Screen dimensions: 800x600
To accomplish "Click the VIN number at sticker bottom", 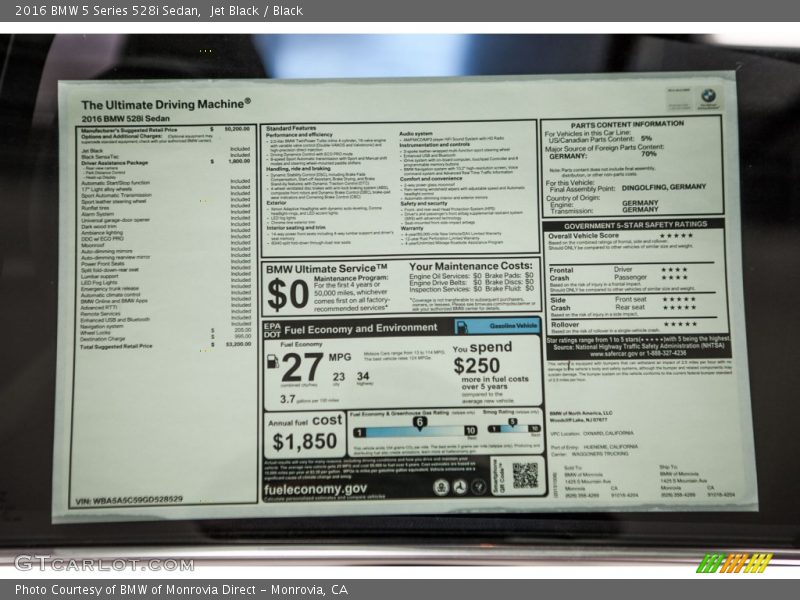I will coord(128,499).
